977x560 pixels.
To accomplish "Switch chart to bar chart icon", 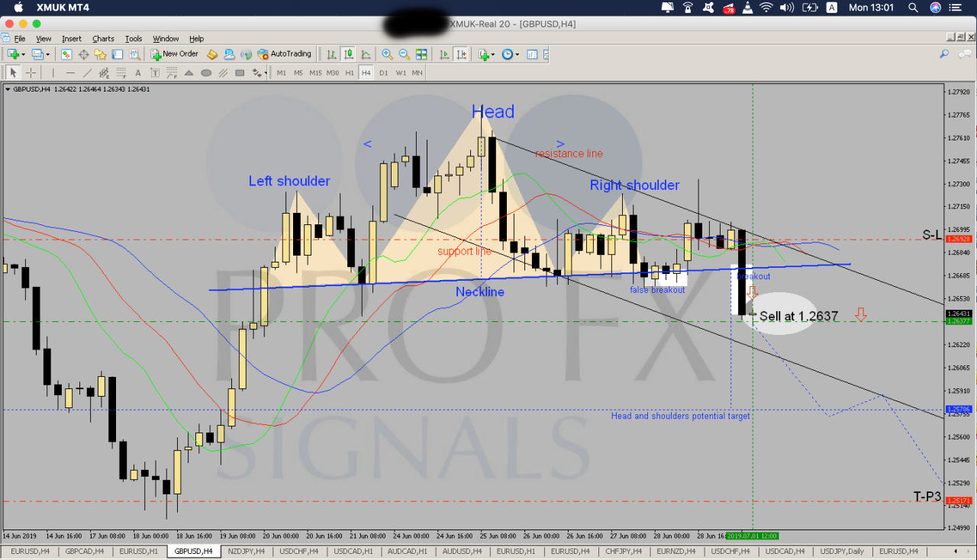I will coord(331,54).
